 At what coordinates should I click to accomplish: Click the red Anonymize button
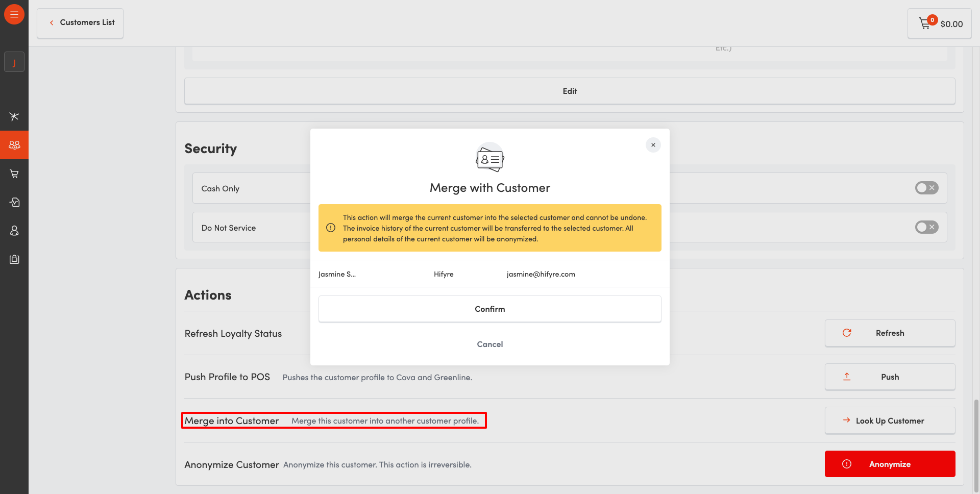pyautogui.click(x=890, y=464)
